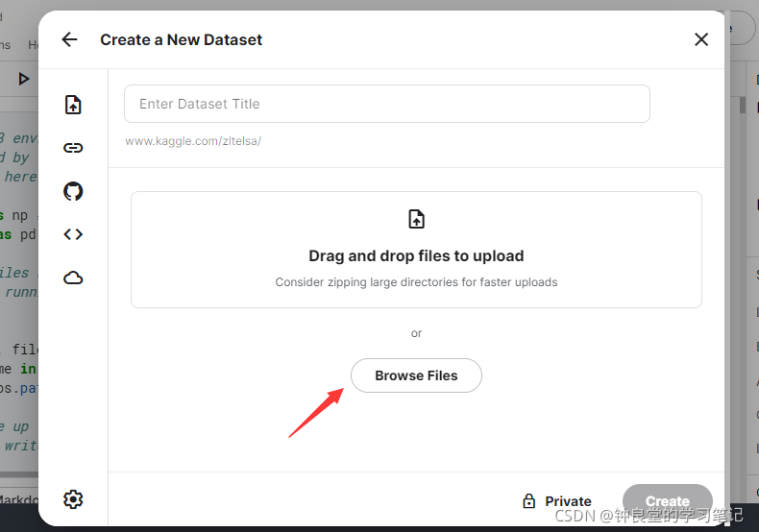Click the 'Drag and drop files to upload' heading

(416, 255)
